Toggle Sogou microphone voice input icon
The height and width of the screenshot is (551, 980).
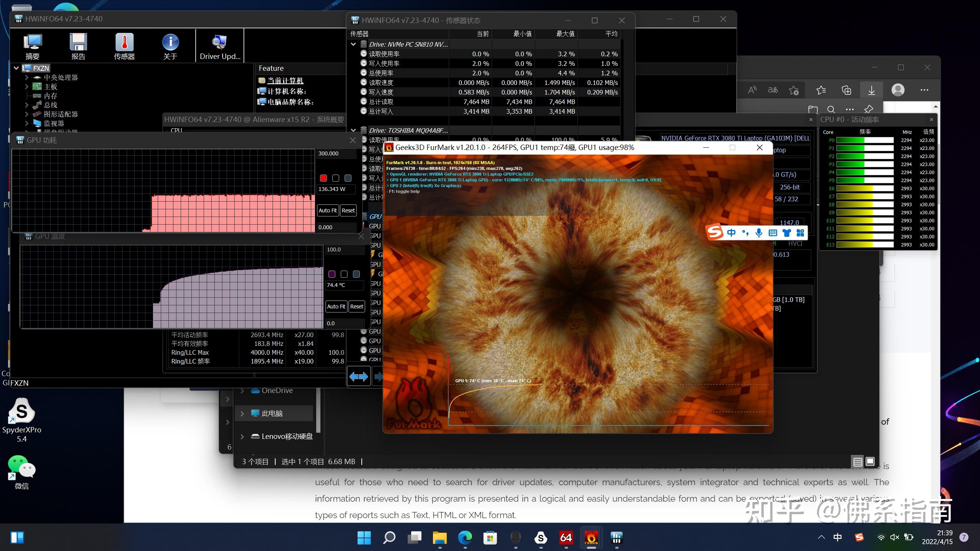(x=759, y=233)
